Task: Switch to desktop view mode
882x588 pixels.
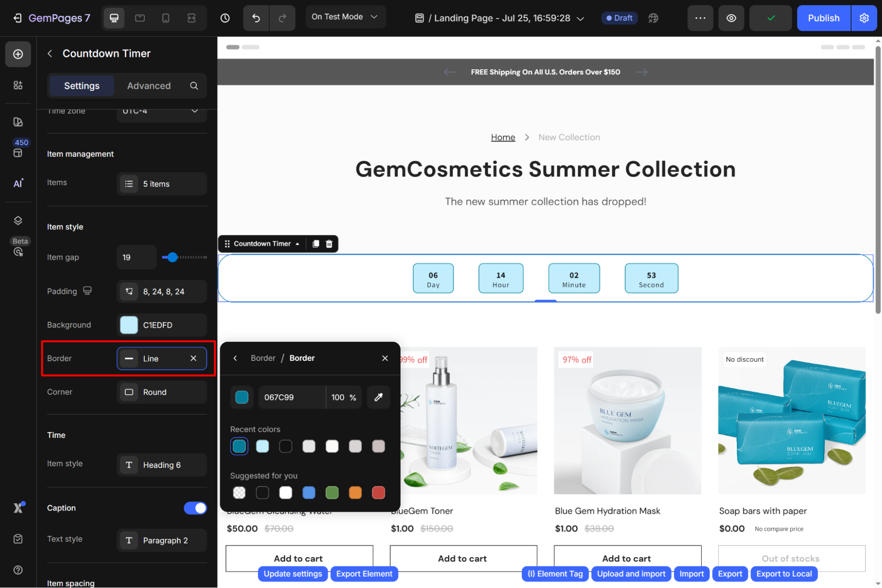Action: 114,18
